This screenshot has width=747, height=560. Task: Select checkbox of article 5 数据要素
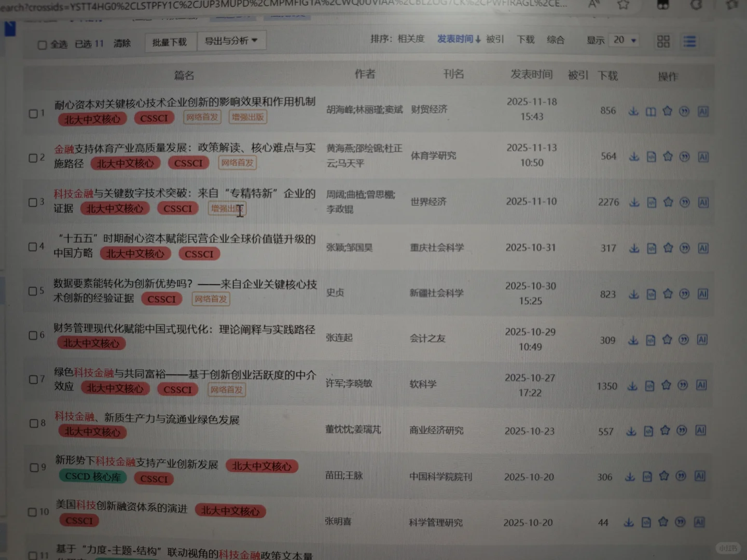click(32, 291)
